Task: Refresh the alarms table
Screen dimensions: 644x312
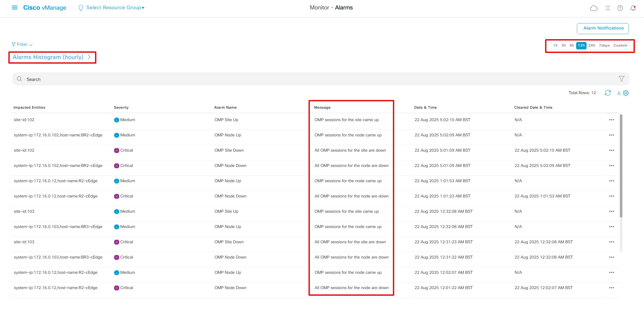Action: pos(608,93)
